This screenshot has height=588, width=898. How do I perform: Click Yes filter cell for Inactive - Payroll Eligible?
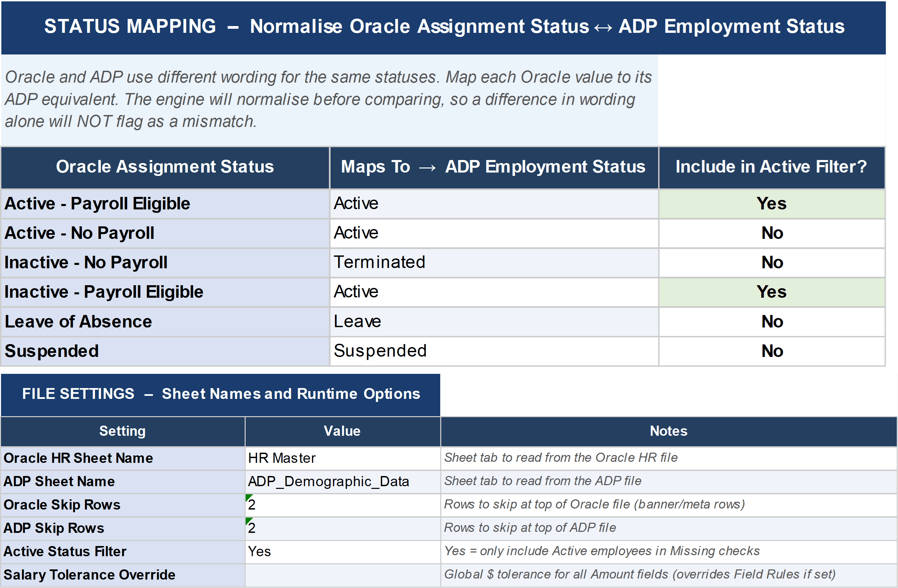[x=771, y=292]
